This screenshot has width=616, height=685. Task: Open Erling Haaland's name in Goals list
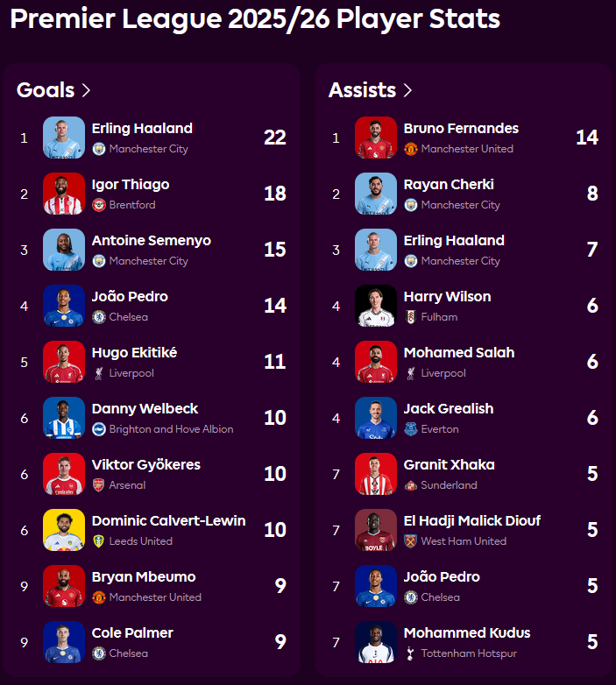click(142, 129)
